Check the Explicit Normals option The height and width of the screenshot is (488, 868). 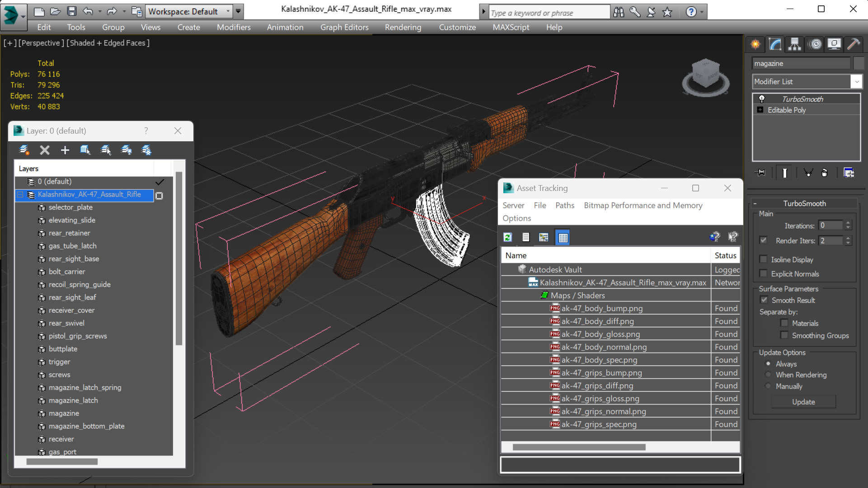(x=764, y=274)
